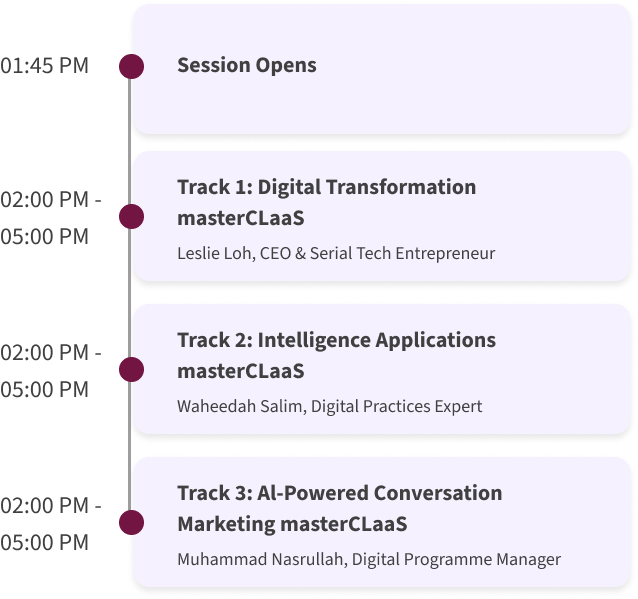Click Track 1's 05:00 PM end time
The image size is (638, 599).
(44, 236)
